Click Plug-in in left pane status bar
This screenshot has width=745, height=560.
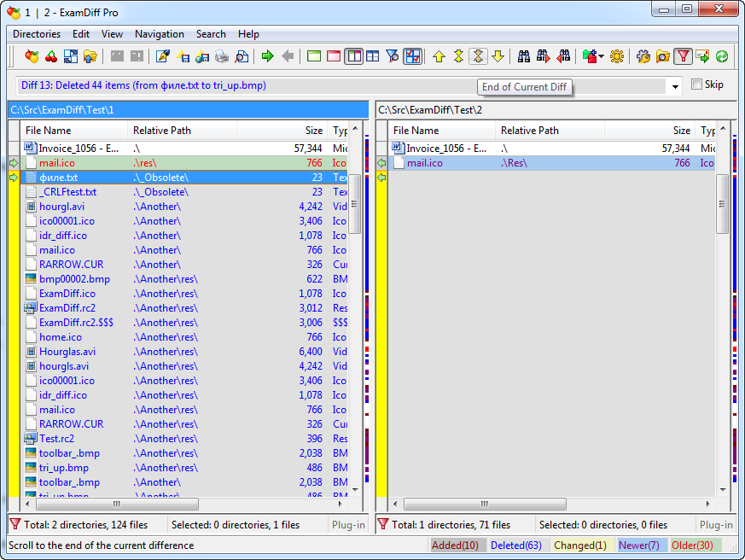coord(348,525)
